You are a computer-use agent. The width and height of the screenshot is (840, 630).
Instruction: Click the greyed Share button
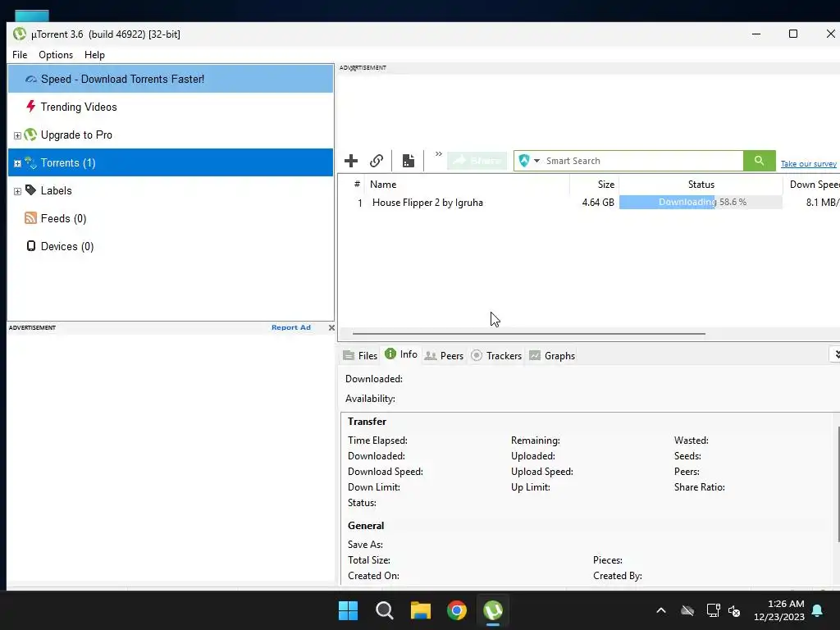[x=477, y=161]
